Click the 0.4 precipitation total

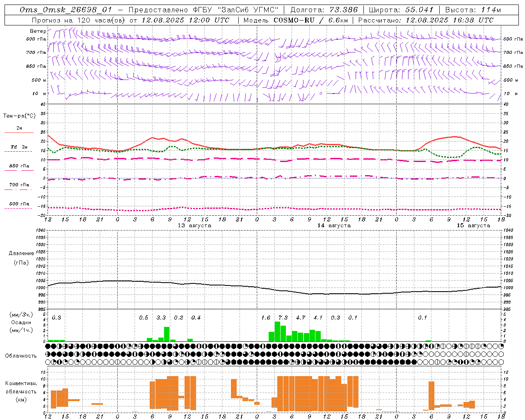coord(196,317)
